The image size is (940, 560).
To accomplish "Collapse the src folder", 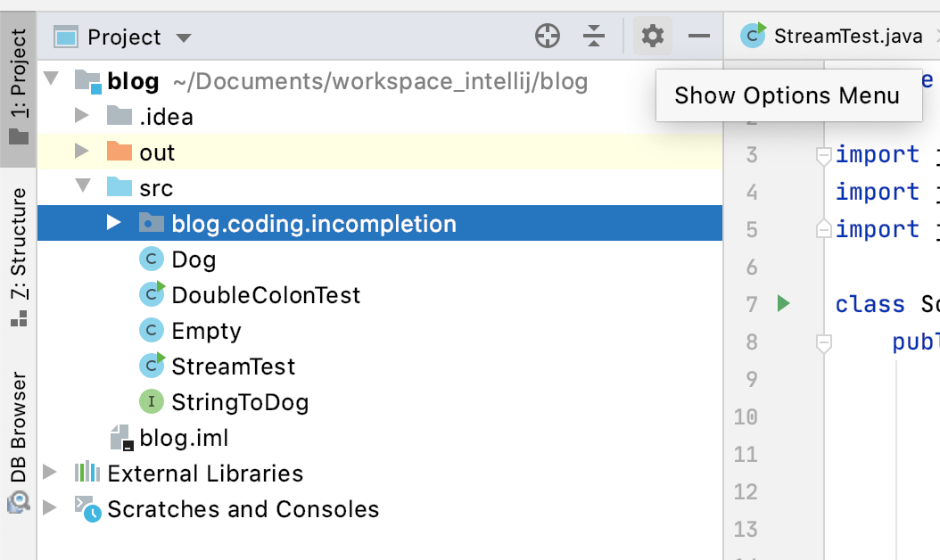I will [82, 187].
